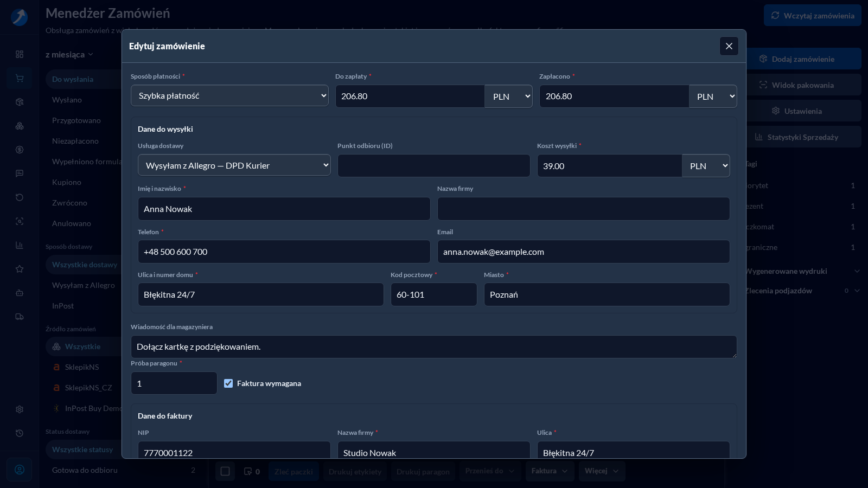
Task: Edit the Email field
Action: [584, 252]
